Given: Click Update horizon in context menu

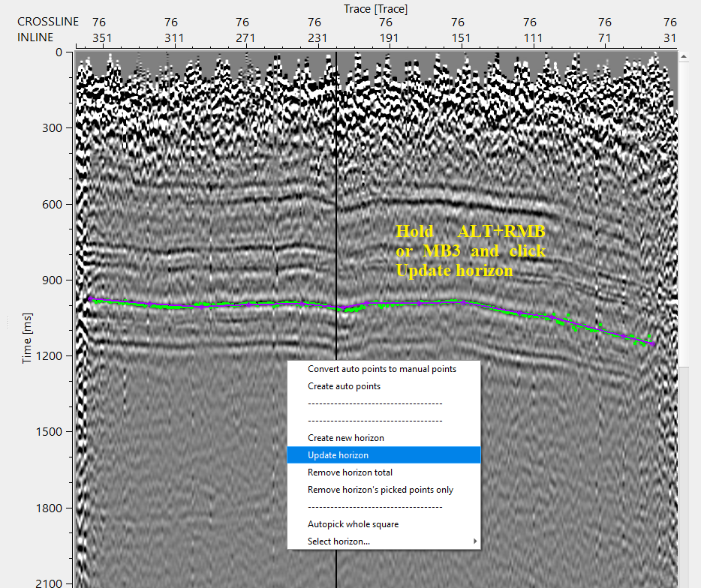Looking at the screenshot, I should tap(338, 455).
